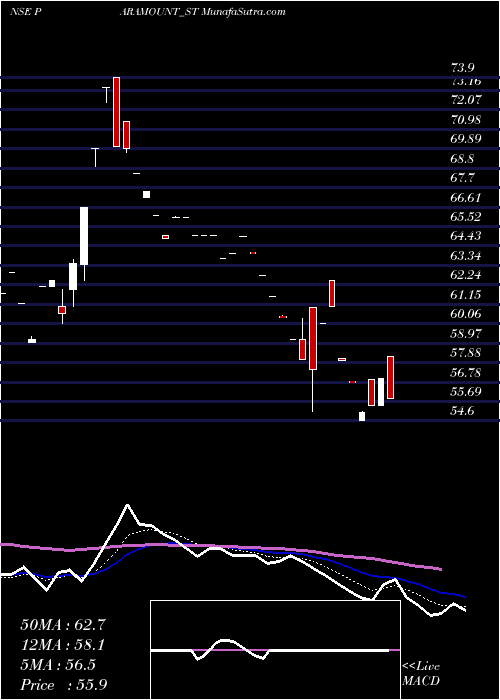Click the <<Live MACD label

click(x=421, y=674)
